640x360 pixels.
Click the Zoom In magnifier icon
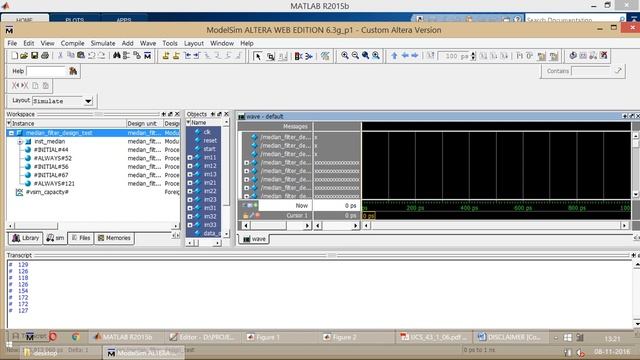tap(345, 56)
